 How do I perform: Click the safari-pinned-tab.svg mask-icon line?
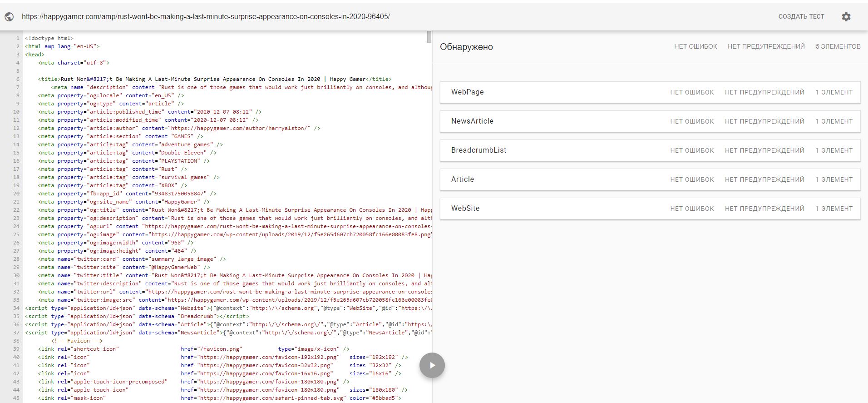tap(220, 398)
